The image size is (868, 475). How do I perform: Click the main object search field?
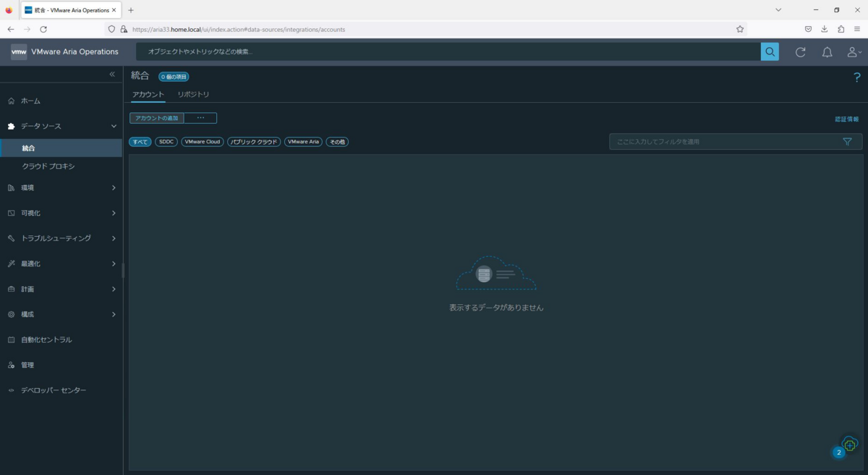point(448,51)
